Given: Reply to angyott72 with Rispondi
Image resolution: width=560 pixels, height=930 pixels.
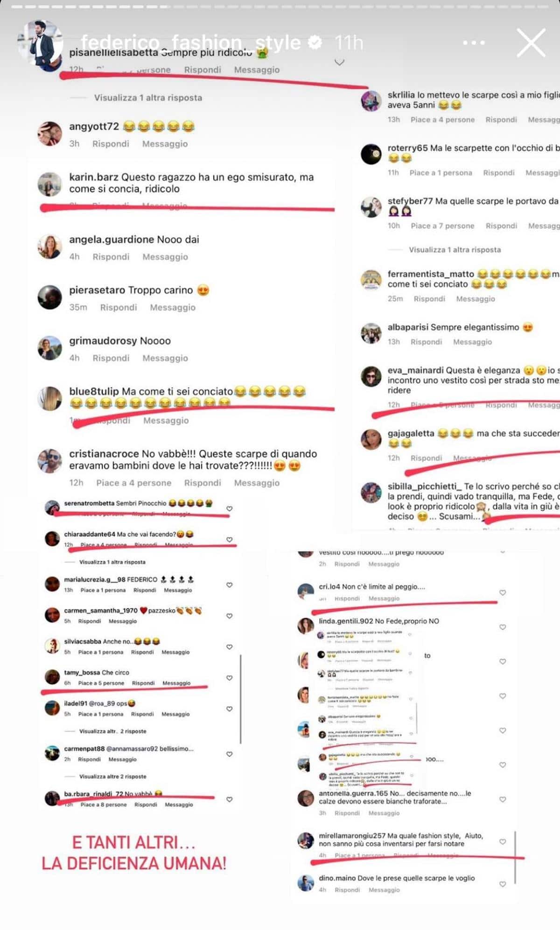Looking at the screenshot, I should click(111, 144).
